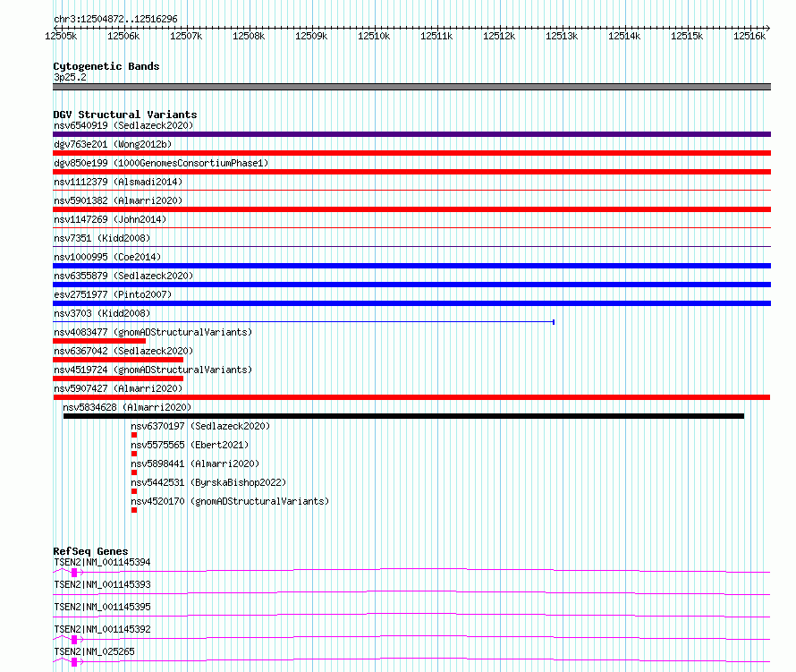Viewport: 796px width, 672px height.
Task: Click the 12510k ruler tick label
Action: coord(374,36)
